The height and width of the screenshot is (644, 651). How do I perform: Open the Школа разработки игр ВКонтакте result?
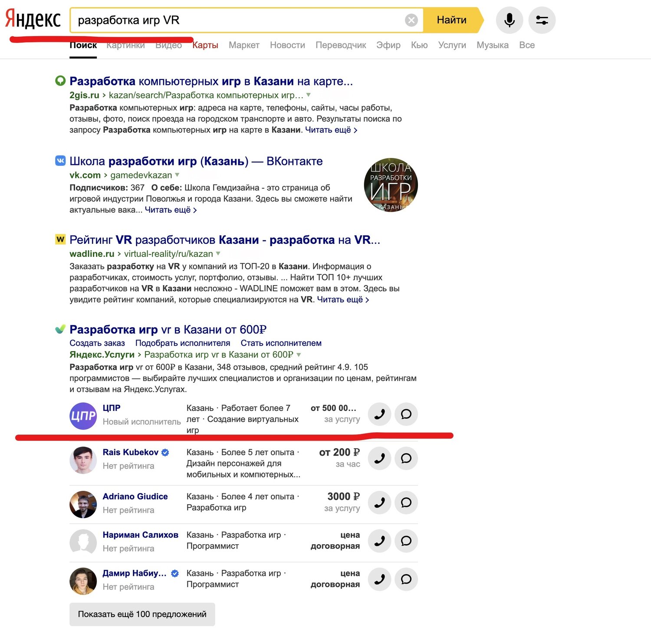[x=196, y=161]
